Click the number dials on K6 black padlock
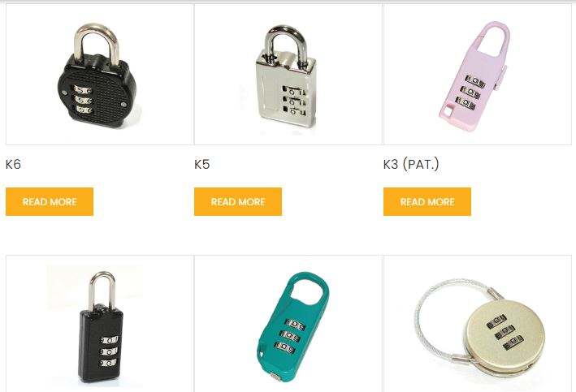Image resolution: width=576 pixels, height=392 pixels. 84,100
